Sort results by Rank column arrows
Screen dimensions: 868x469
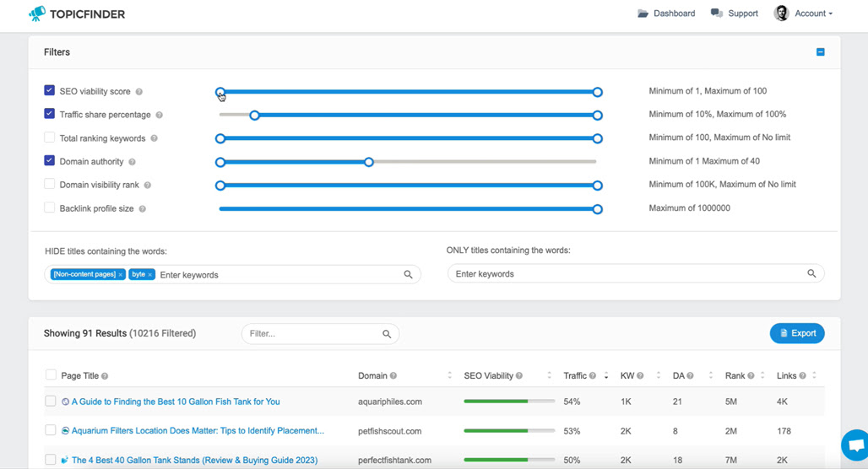pos(762,375)
